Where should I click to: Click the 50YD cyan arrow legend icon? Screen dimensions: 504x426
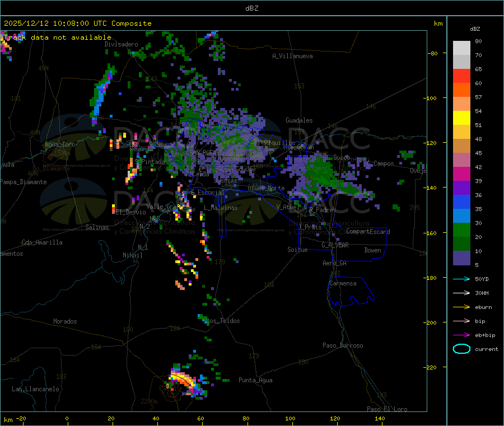coord(461,279)
